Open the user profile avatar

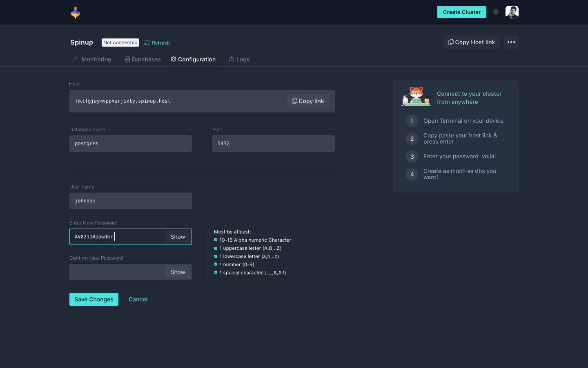coord(512,12)
